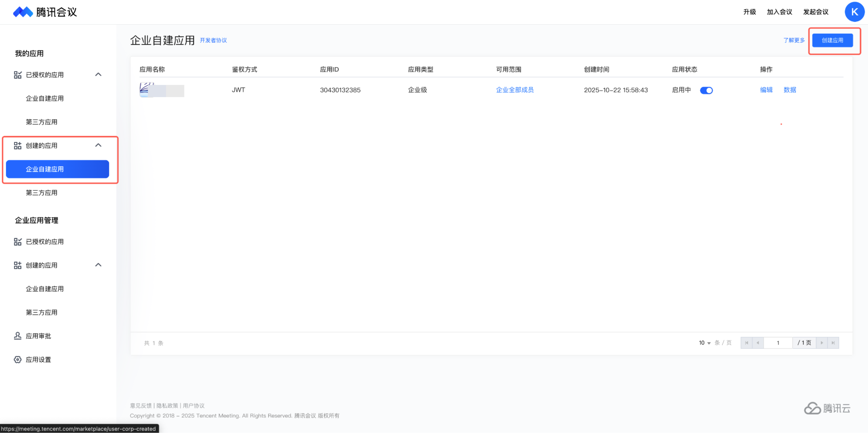Go to the last page arrow icon
Viewport: 868px width, 433px height.
pyautogui.click(x=833, y=343)
